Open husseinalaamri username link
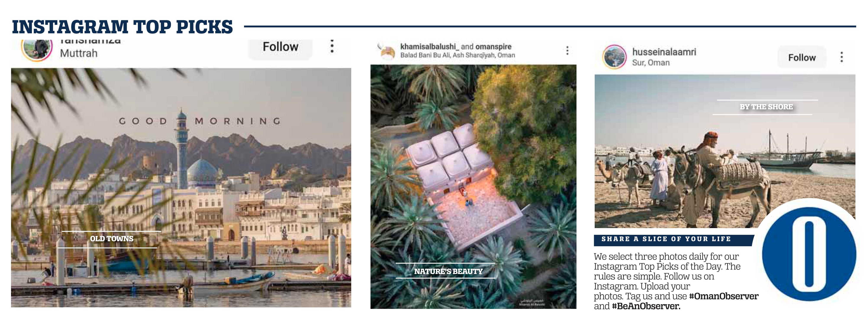Image resolution: width=868 pixels, height=324 pixels. point(664,52)
